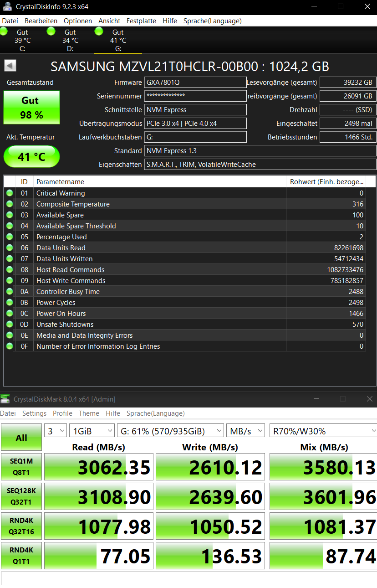Screen dimensions: 377x588
Task: Click status dot of Controller Busy Time row
Action: pos(10,292)
